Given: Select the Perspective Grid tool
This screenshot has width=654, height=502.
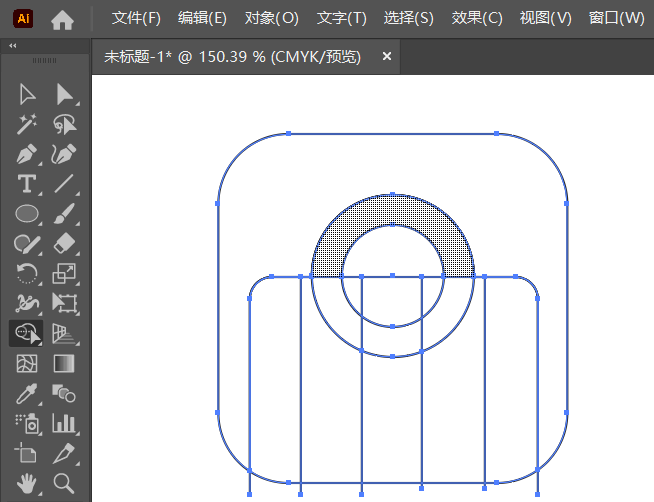Looking at the screenshot, I should tap(64, 334).
